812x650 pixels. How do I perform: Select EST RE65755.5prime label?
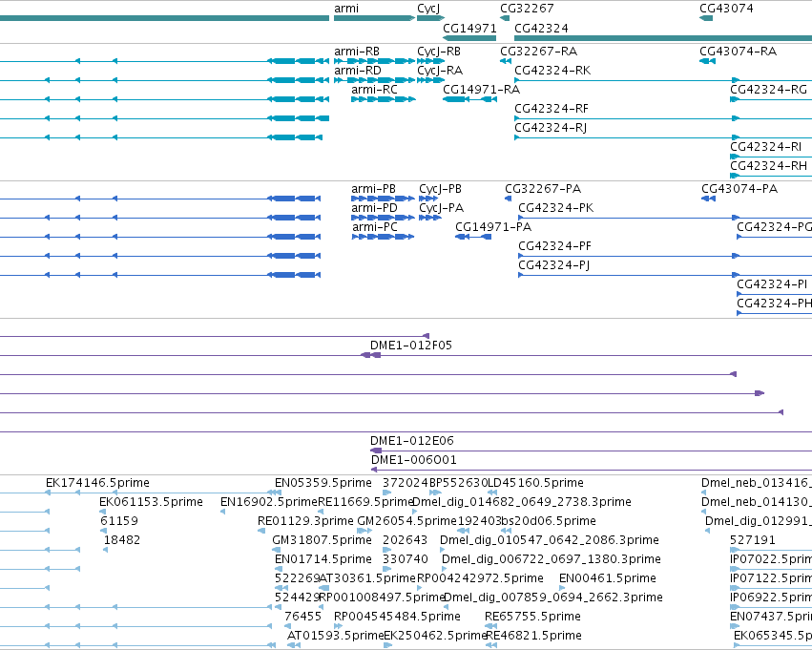click(532, 618)
